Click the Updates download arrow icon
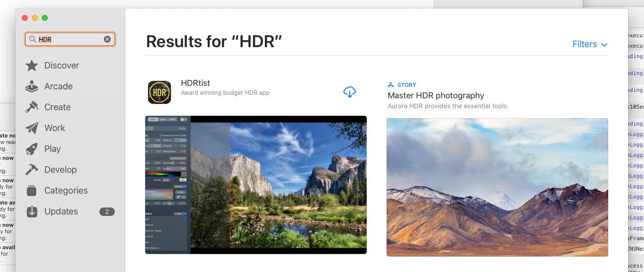This screenshot has height=272, width=644. pyautogui.click(x=32, y=211)
